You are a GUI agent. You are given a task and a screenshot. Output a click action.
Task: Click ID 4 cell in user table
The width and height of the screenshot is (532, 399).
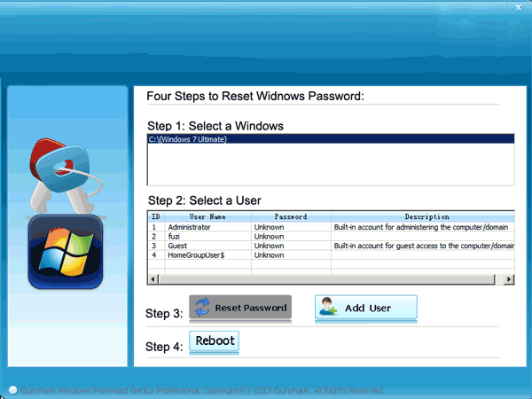click(154, 255)
